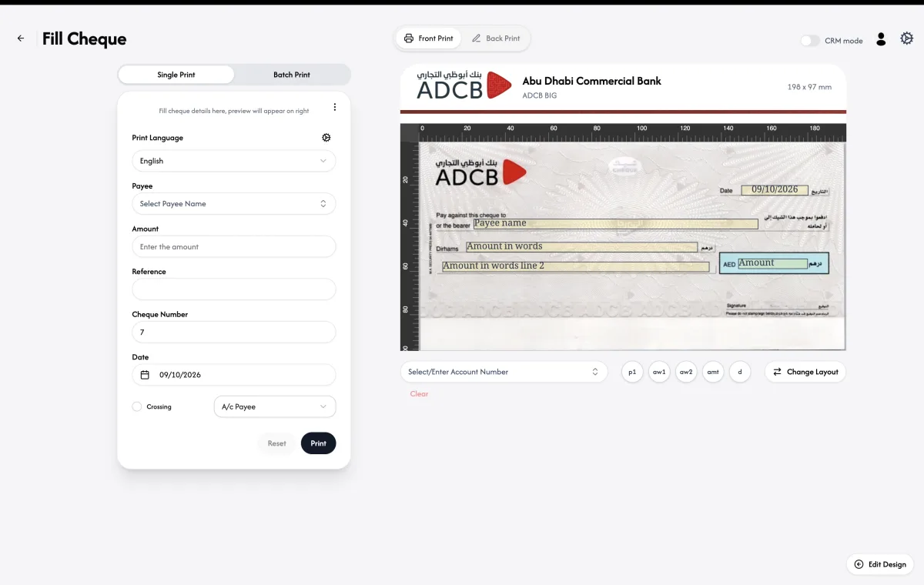The width and height of the screenshot is (924, 585).
Task: Go back using the left arrow icon
Action: pos(21,38)
